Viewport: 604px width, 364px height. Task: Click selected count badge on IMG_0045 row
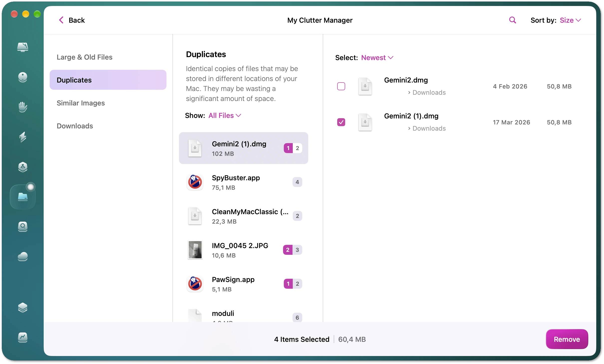[x=288, y=250]
